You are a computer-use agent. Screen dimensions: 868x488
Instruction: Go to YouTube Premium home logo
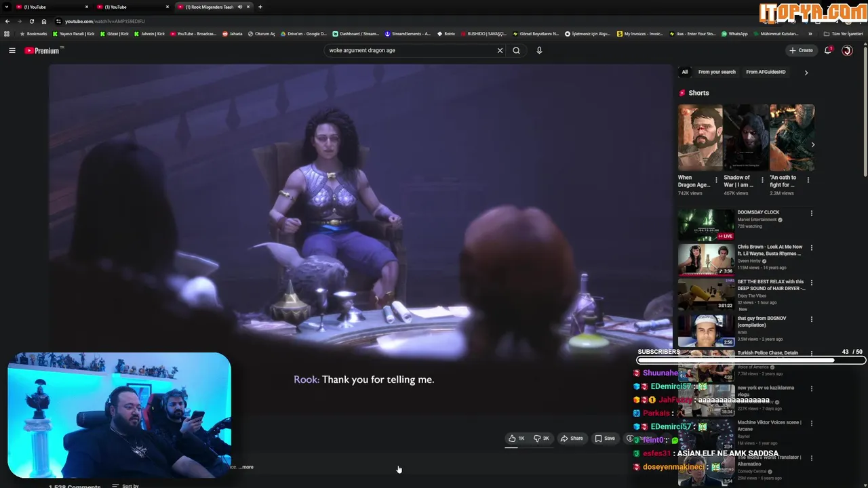point(42,50)
